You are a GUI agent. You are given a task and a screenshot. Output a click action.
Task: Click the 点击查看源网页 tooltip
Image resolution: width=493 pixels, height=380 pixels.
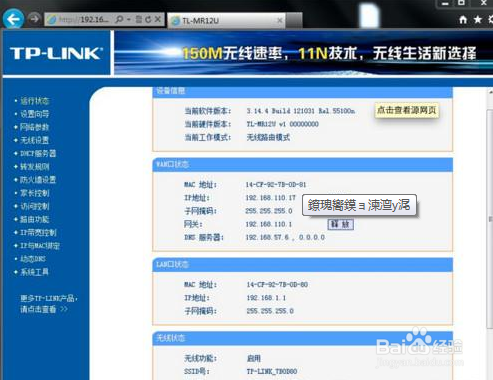[407, 110]
